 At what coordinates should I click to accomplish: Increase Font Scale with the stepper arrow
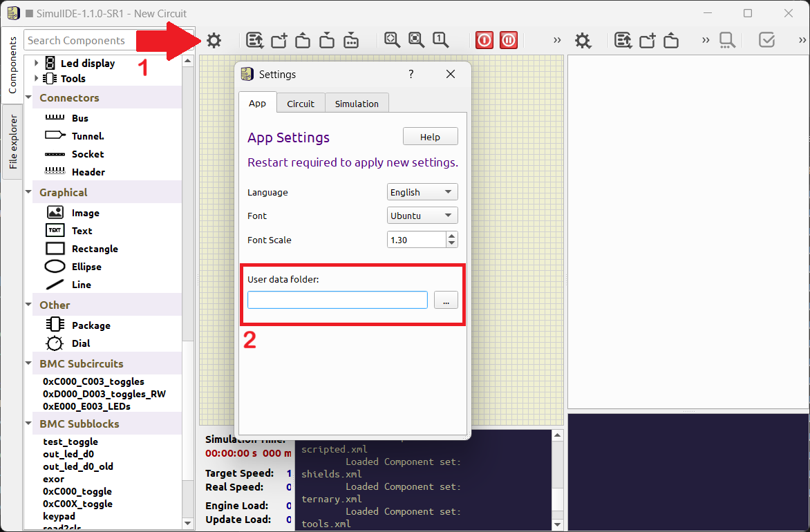click(451, 236)
